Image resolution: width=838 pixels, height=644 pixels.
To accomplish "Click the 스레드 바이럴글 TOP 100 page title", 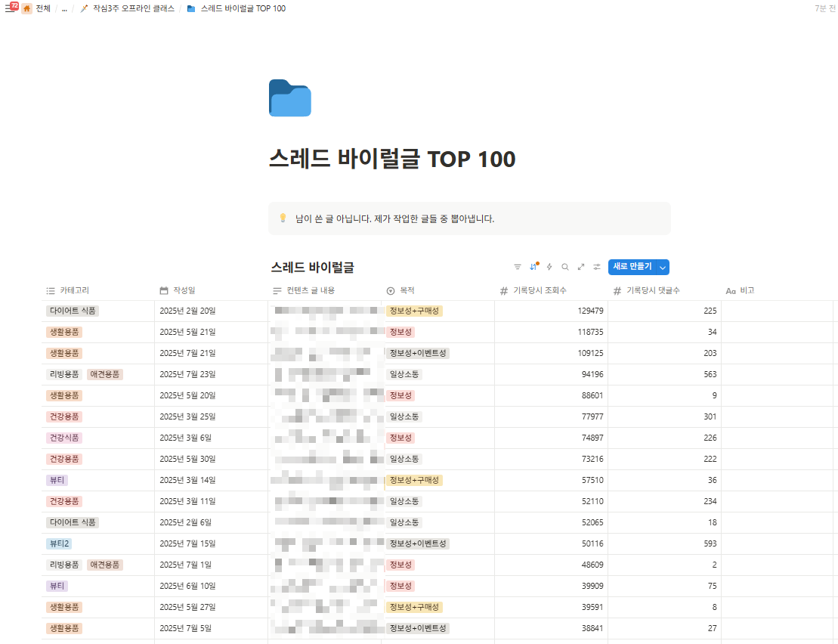I will click(392, 159).
